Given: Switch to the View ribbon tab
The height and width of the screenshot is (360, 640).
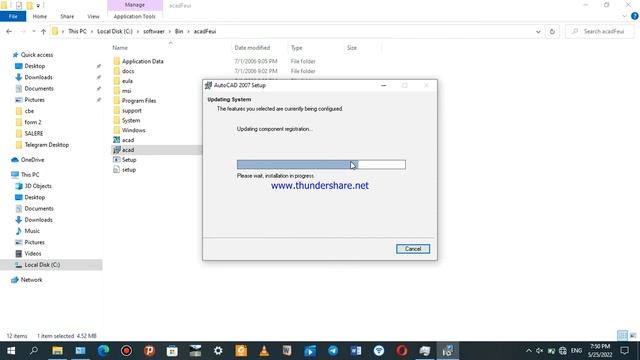Looking at the screenshot, I should pos(93,16).
